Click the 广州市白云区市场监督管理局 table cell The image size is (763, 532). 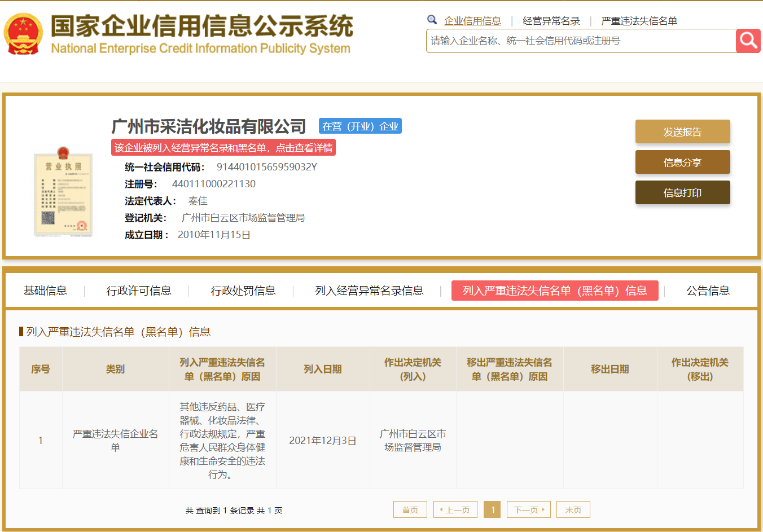(x=413, y=441)
